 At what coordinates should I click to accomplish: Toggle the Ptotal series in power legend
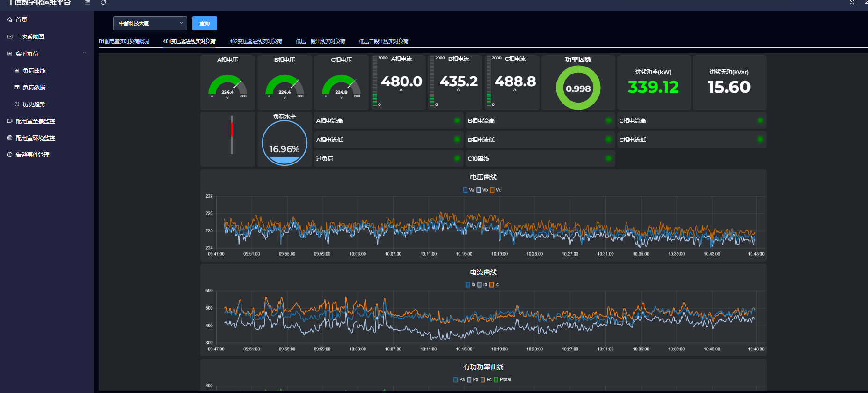click(x=503, y=379)
